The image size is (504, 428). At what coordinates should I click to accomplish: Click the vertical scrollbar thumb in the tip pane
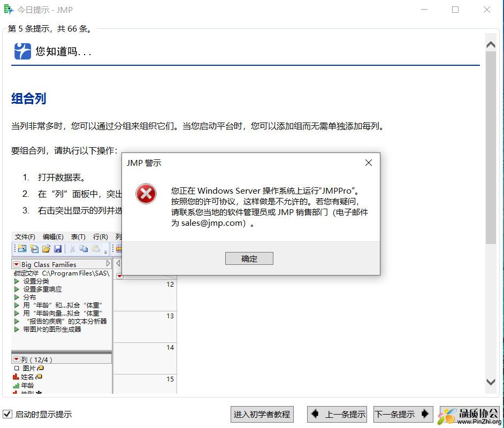pyautogui.click(x=491, y=148)
